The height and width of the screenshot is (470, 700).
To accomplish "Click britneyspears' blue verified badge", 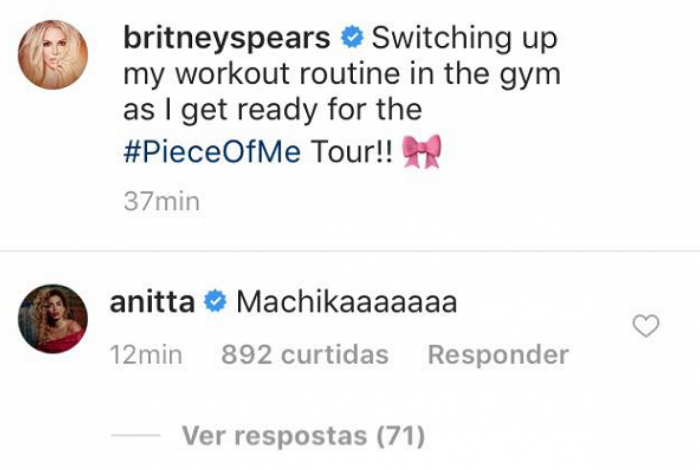I will 350,39.
